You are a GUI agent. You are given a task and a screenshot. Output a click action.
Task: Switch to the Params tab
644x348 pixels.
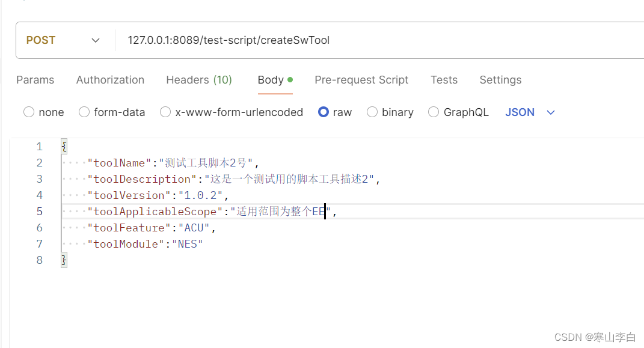pos(35,80)
